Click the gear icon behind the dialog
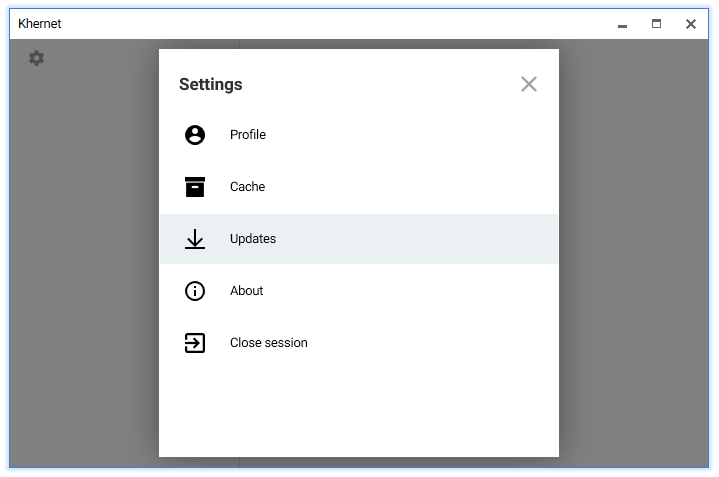This screenshot has width=719, height=477. point(37,58)
